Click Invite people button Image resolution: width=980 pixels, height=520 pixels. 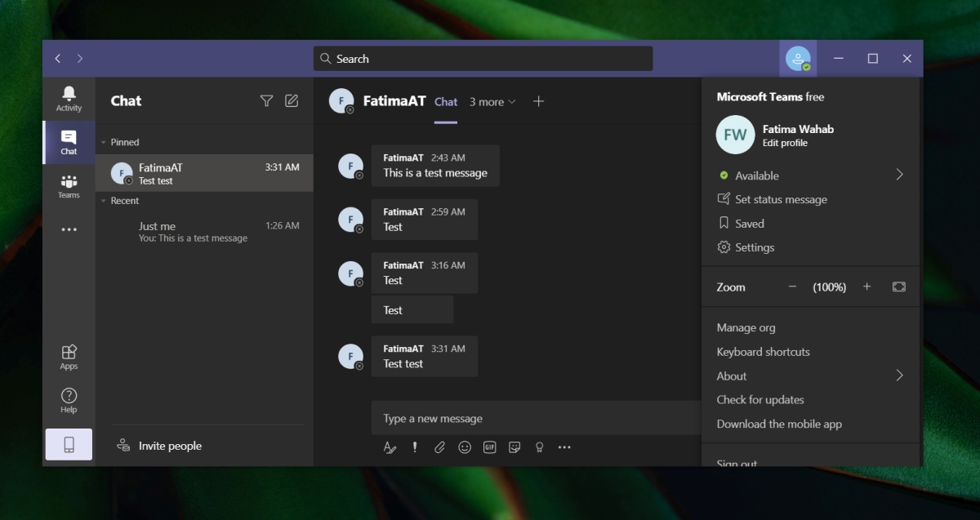(x=159, y=446)
